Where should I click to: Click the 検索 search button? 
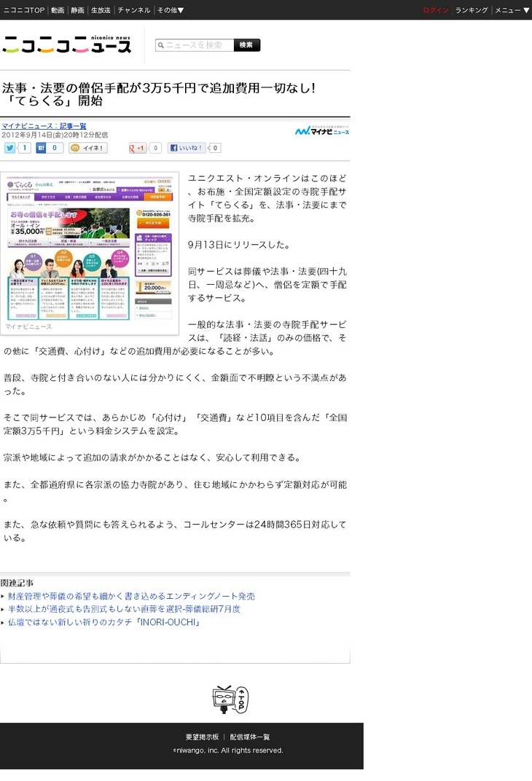tap(246, 45)
